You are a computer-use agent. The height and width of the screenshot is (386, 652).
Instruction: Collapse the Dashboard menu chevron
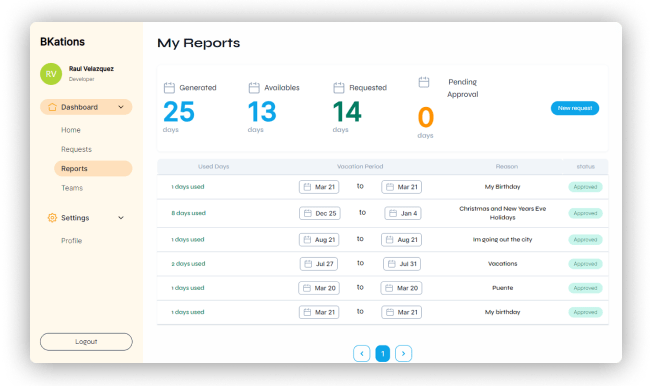tap(121, 107)
